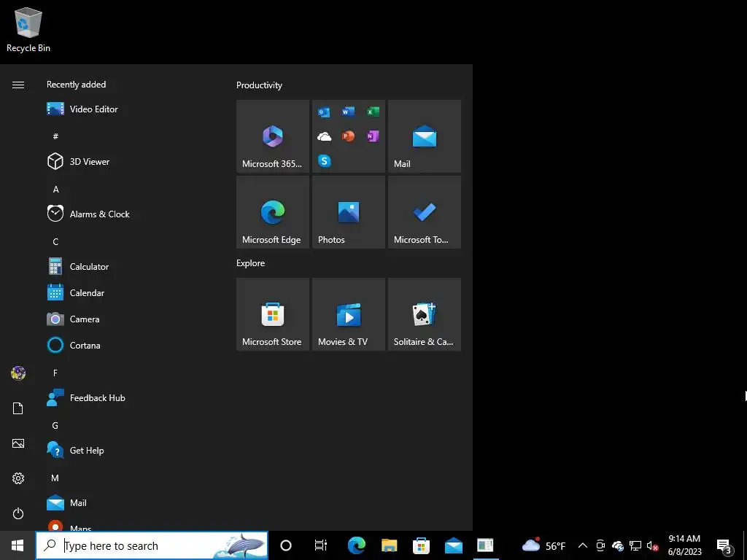Click the Recently added heading

coord(76,85)
